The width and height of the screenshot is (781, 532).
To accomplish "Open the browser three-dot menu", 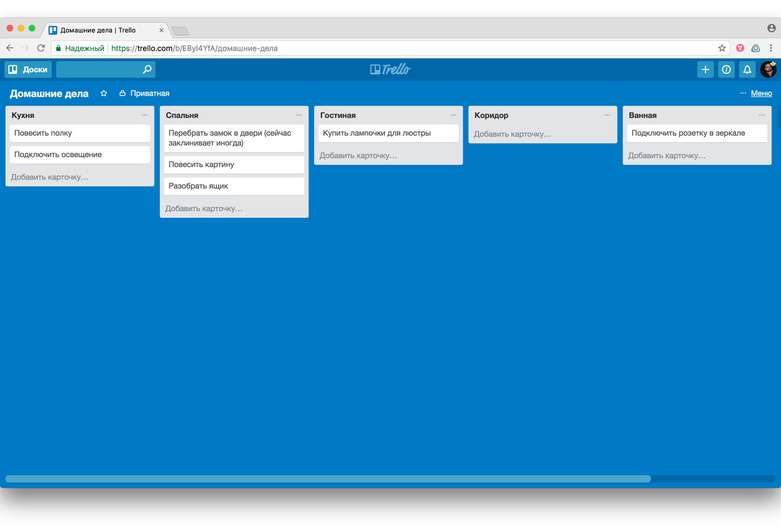I will [771, 48].
